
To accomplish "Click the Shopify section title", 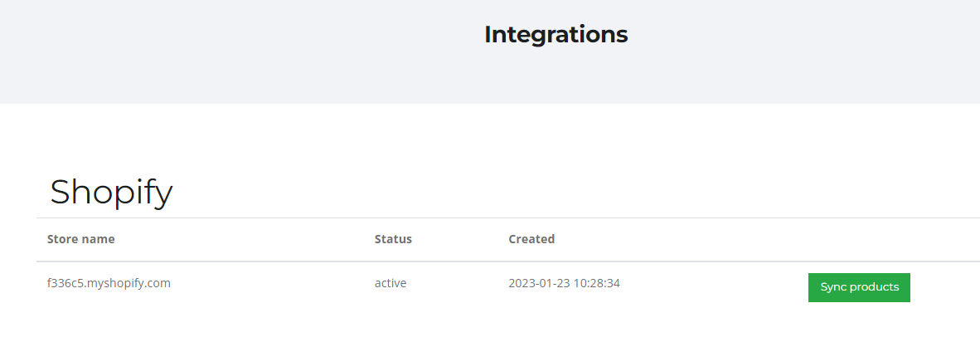I will coord(111,192).
